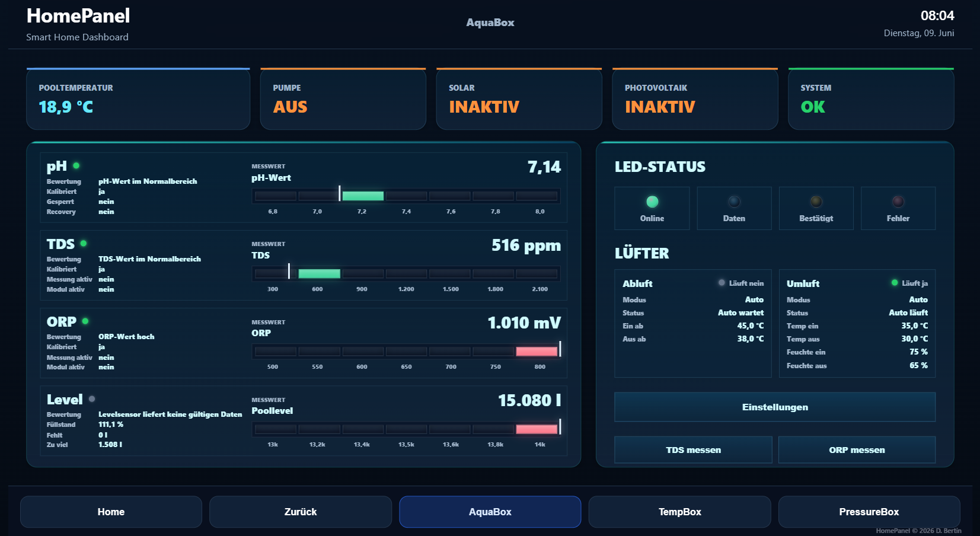Click Abluft status Auto wartet
Viewport: 980px width, 536px height.
[740, 312]
